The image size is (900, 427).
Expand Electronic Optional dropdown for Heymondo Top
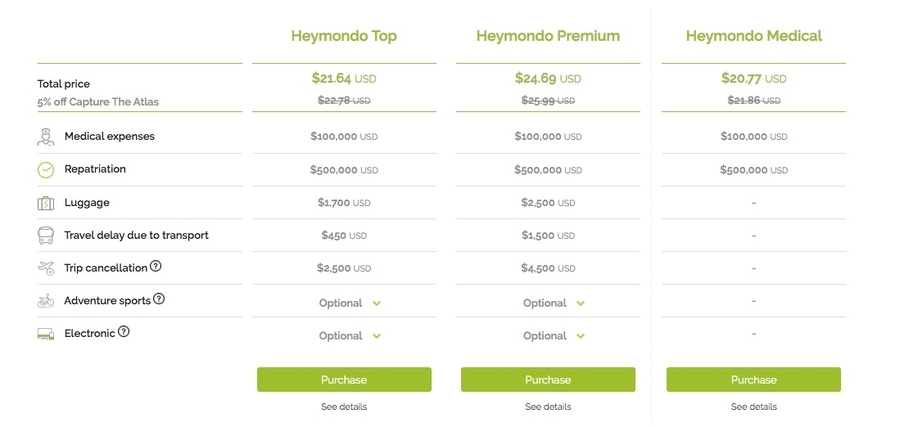coord(350,336)
